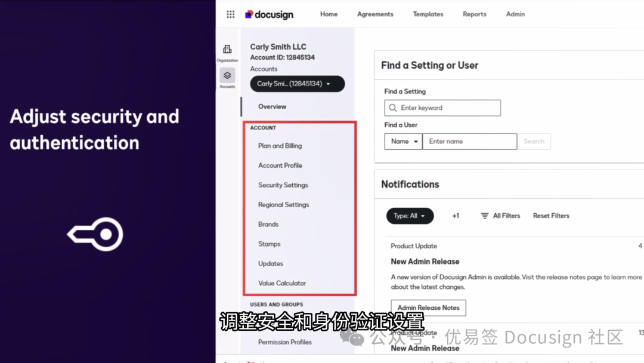Click the Docusign logo
644x363 pixels.
click(270, 14)
